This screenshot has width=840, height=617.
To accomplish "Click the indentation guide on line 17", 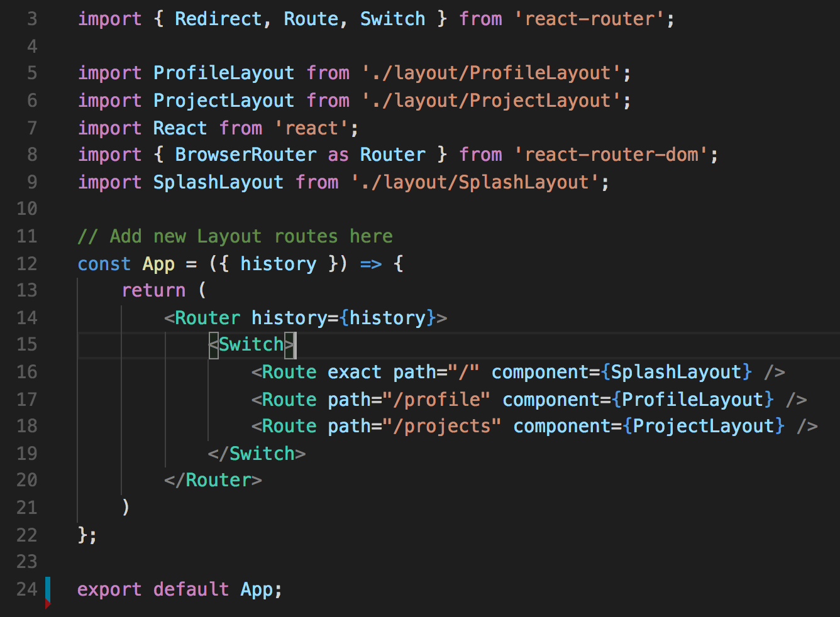I will [x=208, y=399].
